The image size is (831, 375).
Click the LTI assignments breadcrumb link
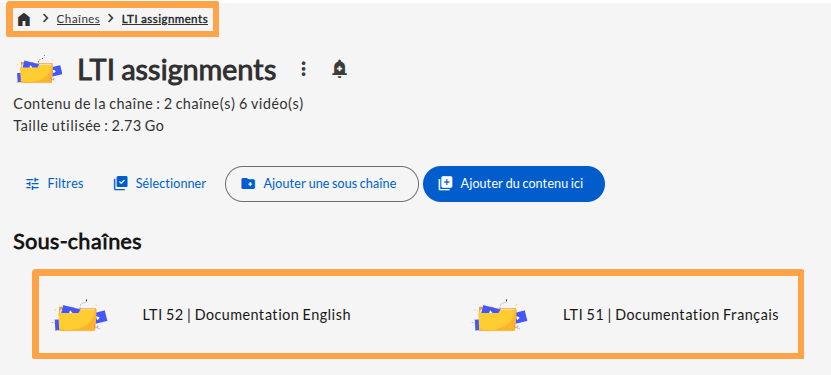coord(165,19)
